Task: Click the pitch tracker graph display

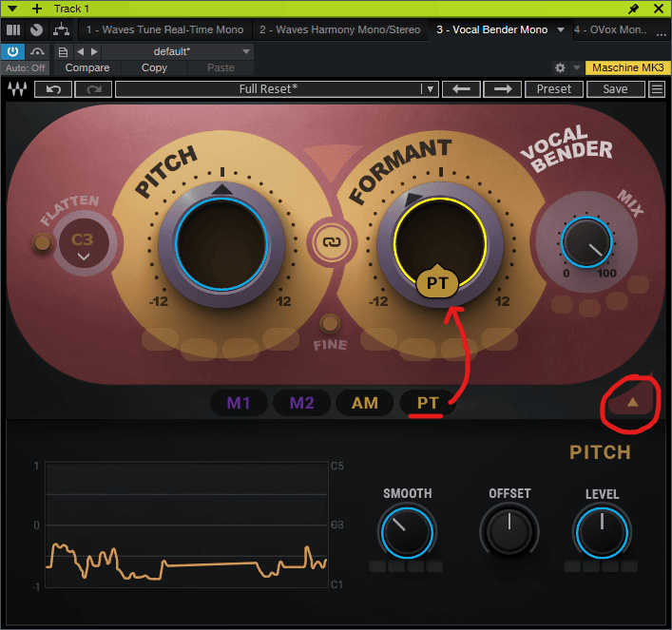Action: coord(186,525)
